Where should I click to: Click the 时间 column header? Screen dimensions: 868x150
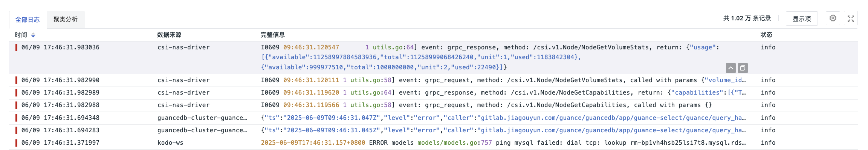click(x=21, y=35)
